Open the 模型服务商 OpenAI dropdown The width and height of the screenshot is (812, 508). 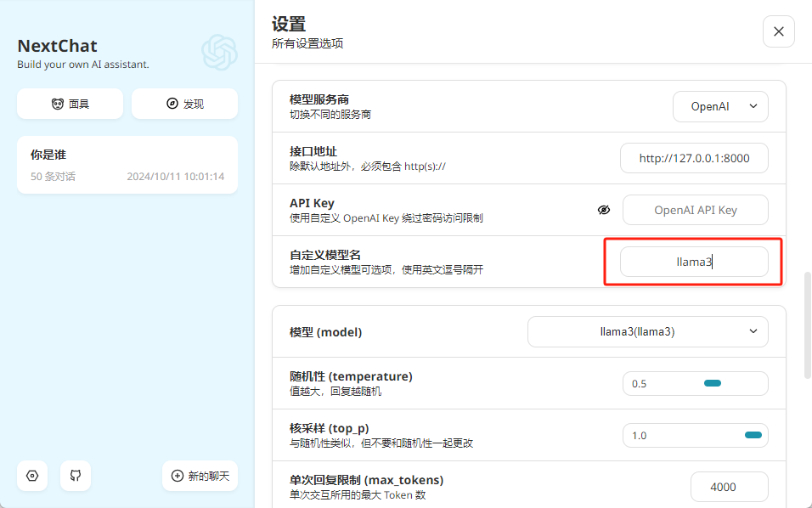[720, 107]
